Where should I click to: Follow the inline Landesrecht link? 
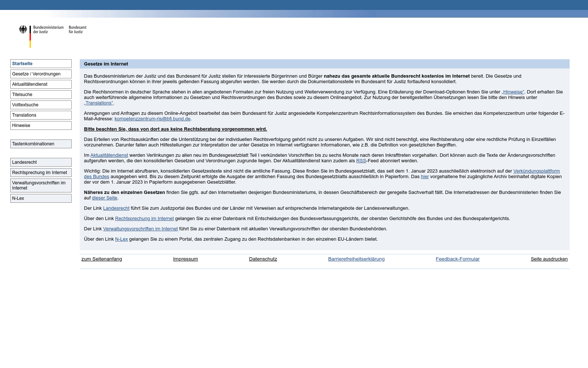pyautogui.click(x=116, y=208)
